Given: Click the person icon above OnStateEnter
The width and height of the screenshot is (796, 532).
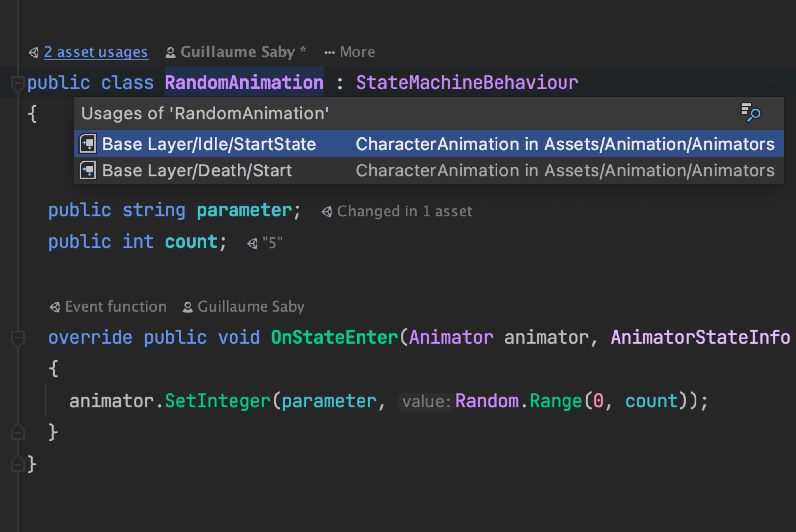Looking at the screenshot, I should click(188, 308).
